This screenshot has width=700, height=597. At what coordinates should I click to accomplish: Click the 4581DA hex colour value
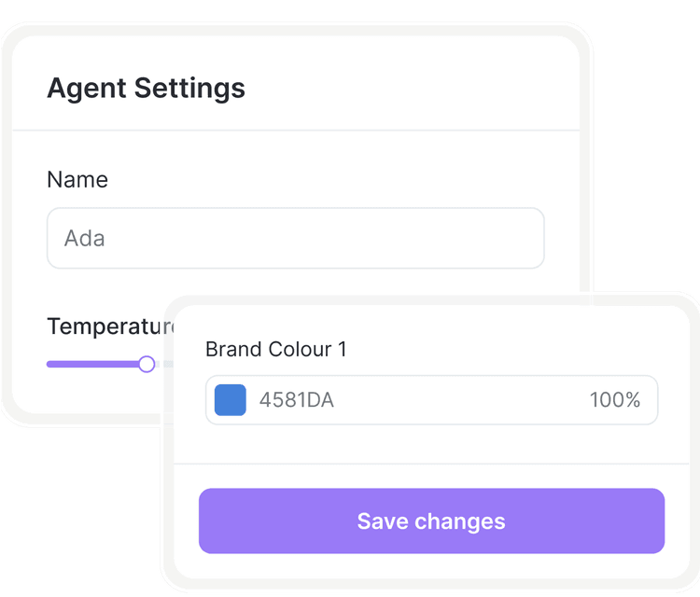coord(296,400)
